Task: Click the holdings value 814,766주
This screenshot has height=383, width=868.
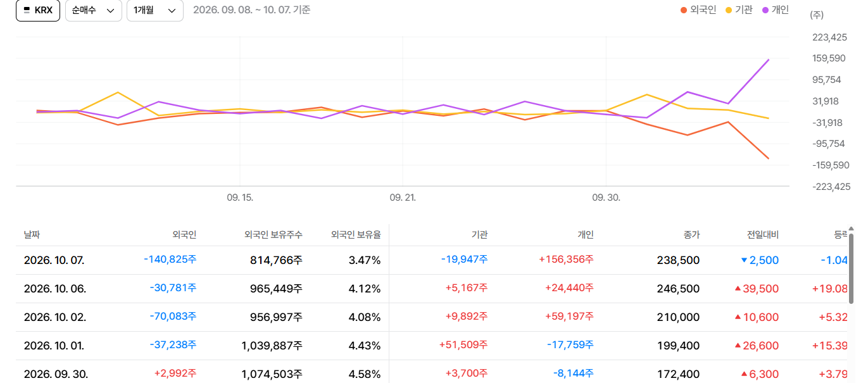Action: click(276, 260)
